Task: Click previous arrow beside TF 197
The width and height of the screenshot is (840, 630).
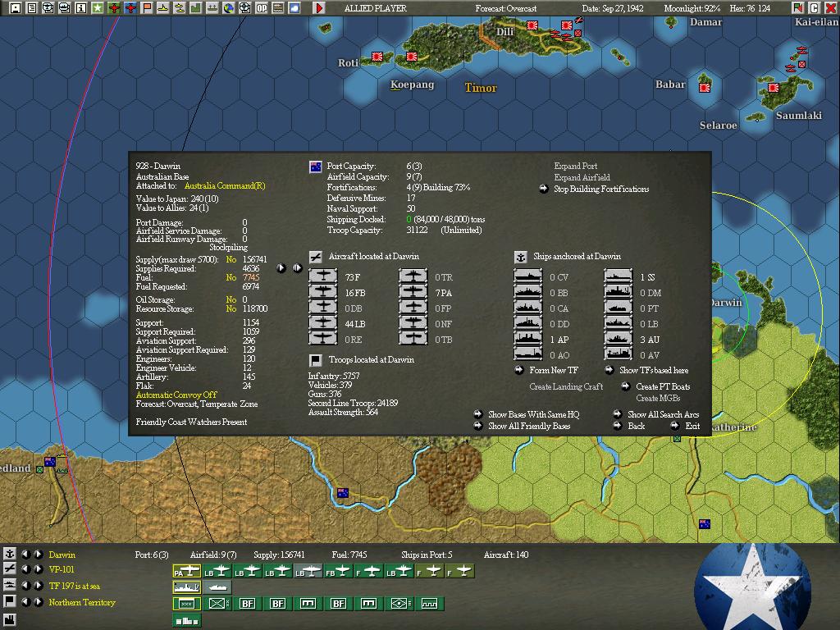Action: tap(25, 586)
